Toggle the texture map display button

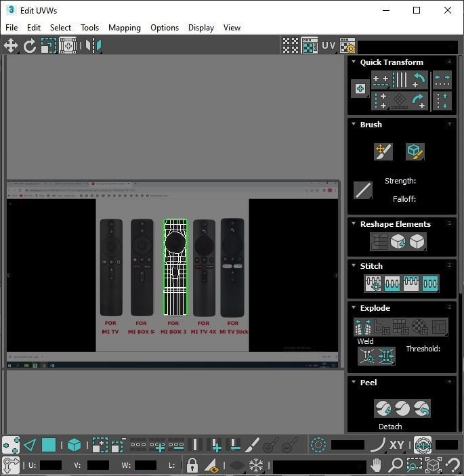point(310,45)
